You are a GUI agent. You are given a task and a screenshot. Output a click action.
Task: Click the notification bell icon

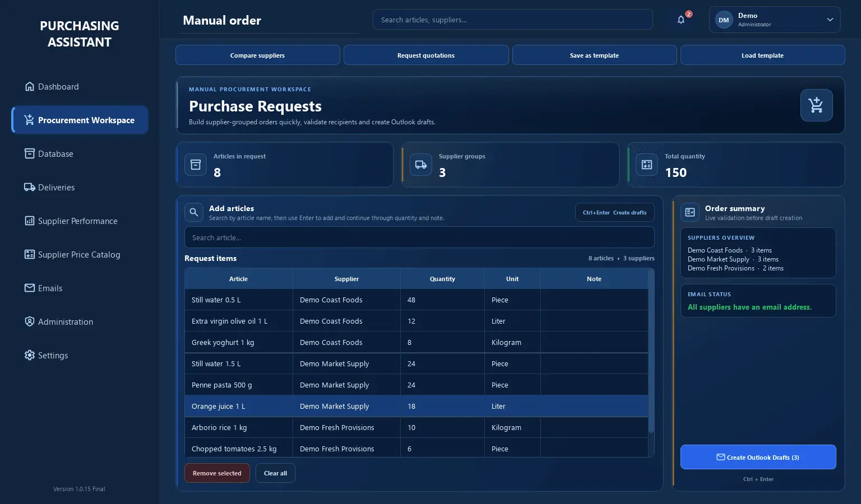[x=681, y=20]
